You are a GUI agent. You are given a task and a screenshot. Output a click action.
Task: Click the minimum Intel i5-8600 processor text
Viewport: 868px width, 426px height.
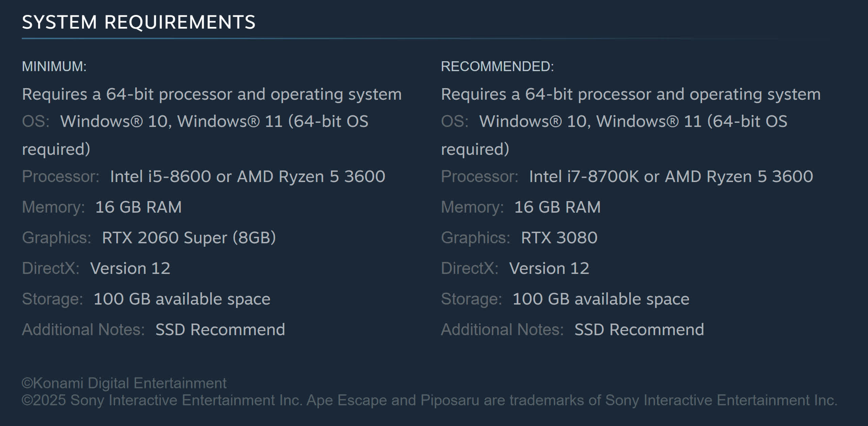tap(247, 177)
